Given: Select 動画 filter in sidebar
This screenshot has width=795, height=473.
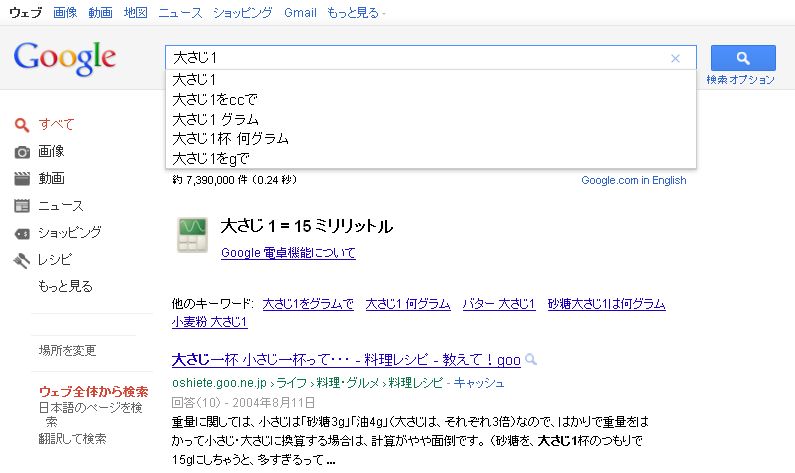Looking at the screenshot, I should (x=51, y=178).
